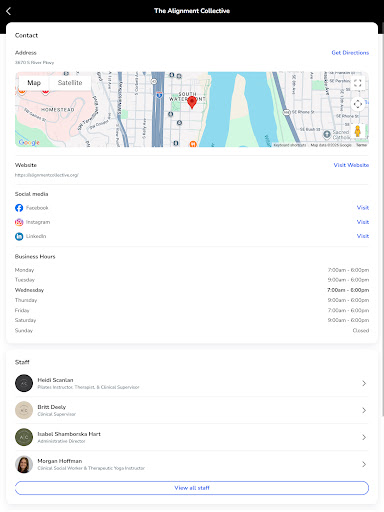The width and height of the screenshot is (384, 512).
Task: Click the restaurant marker on the map
Action: pos(193,144)
